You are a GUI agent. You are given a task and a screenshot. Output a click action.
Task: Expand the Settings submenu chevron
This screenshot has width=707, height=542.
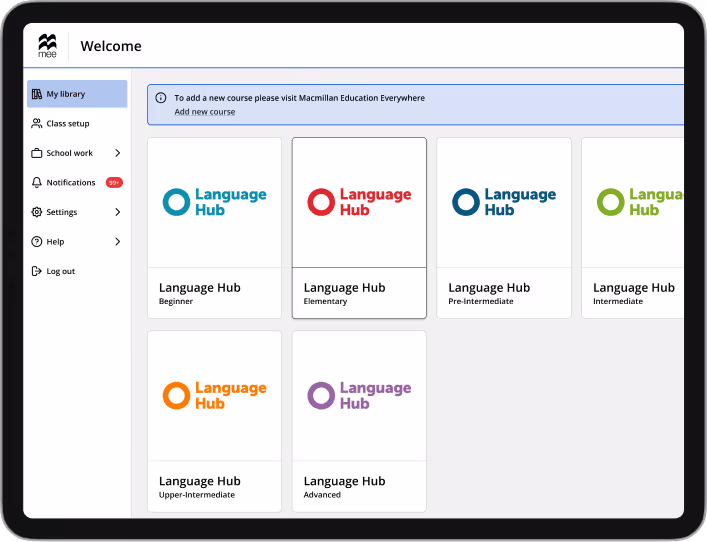(118, 212)
